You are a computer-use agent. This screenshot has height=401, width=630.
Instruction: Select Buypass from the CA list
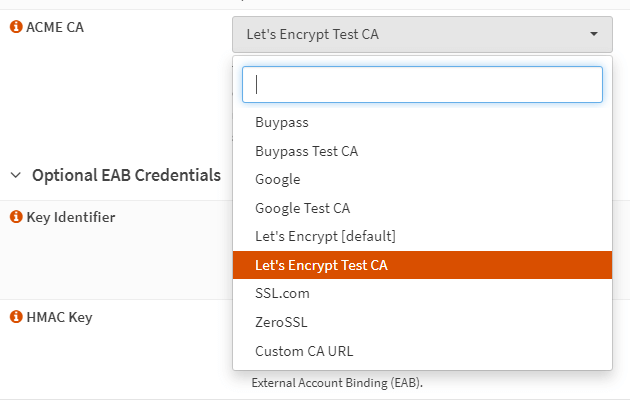(x=282, y=123)
